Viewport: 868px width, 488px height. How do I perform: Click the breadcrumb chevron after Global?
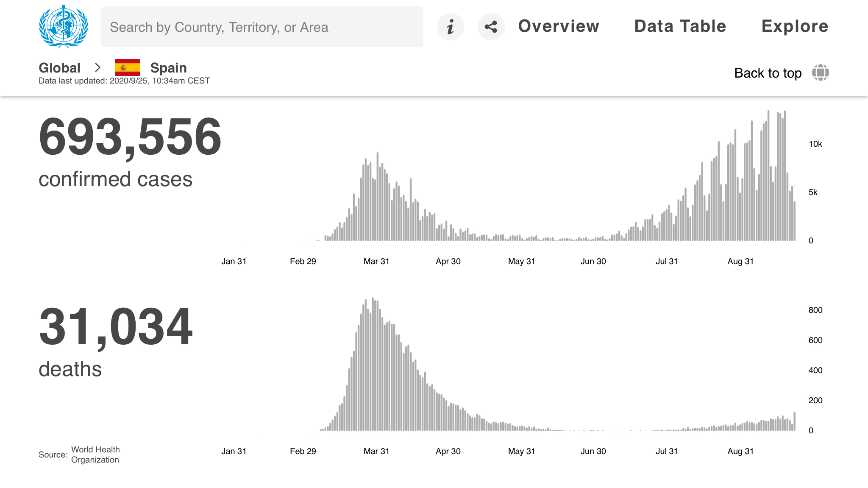tap(98, 67)
